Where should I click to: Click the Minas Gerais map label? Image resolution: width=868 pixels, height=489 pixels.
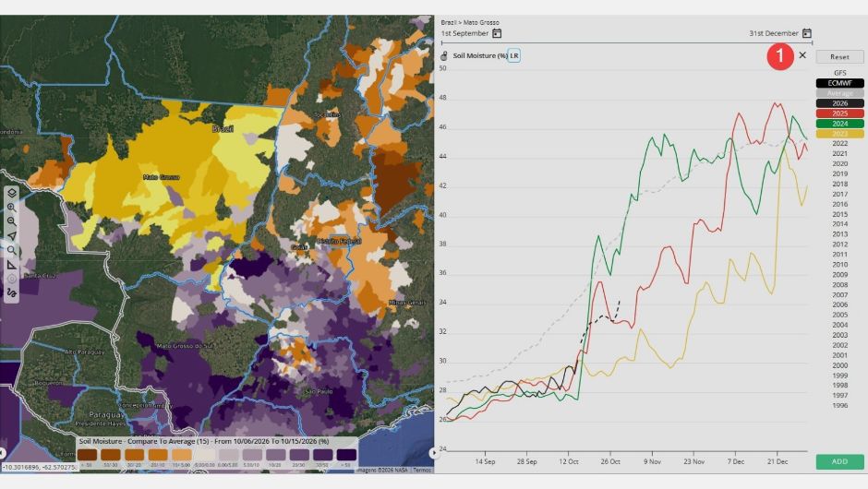407,303
